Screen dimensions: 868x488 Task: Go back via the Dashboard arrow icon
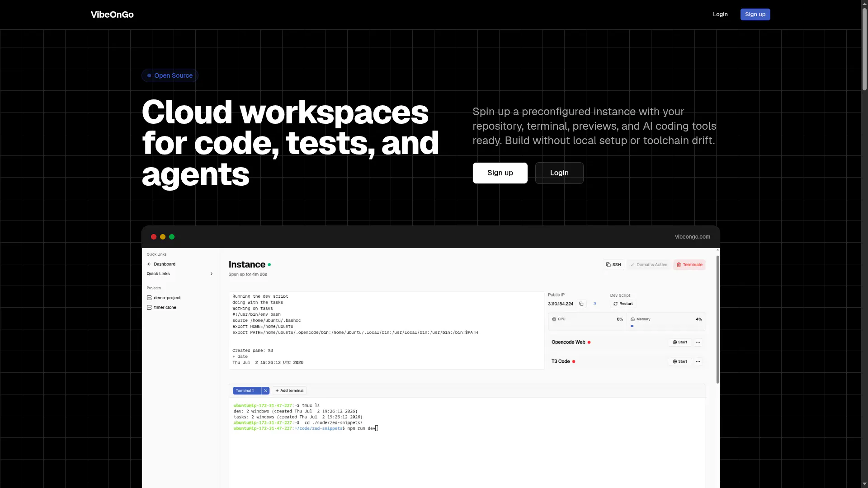(x=149, y=264)
